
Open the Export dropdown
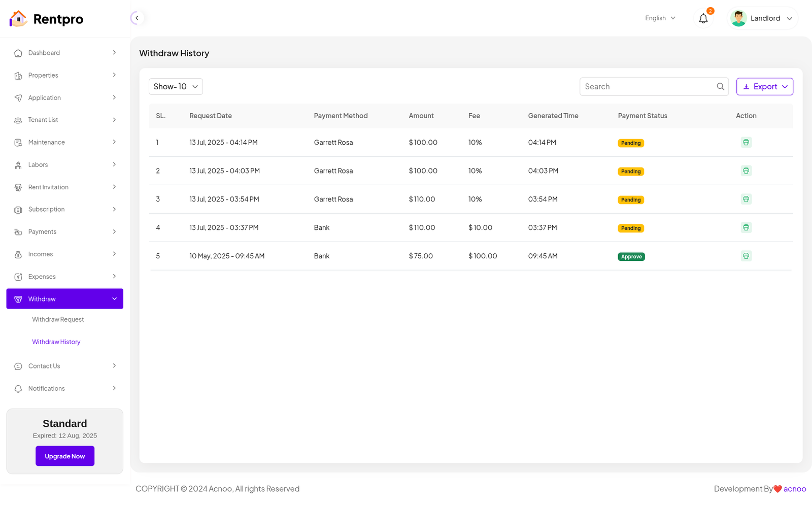[764, 87]
